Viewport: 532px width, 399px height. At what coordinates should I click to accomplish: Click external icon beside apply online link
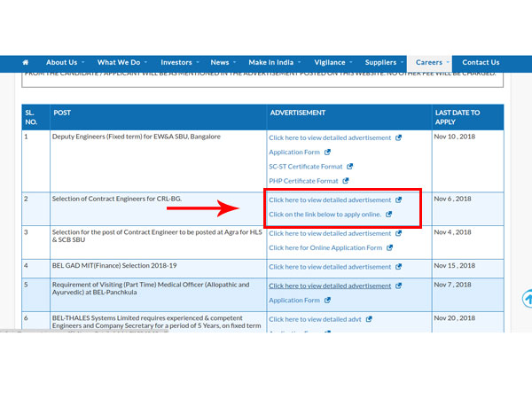pyautogui.click(x=389, y=214)
